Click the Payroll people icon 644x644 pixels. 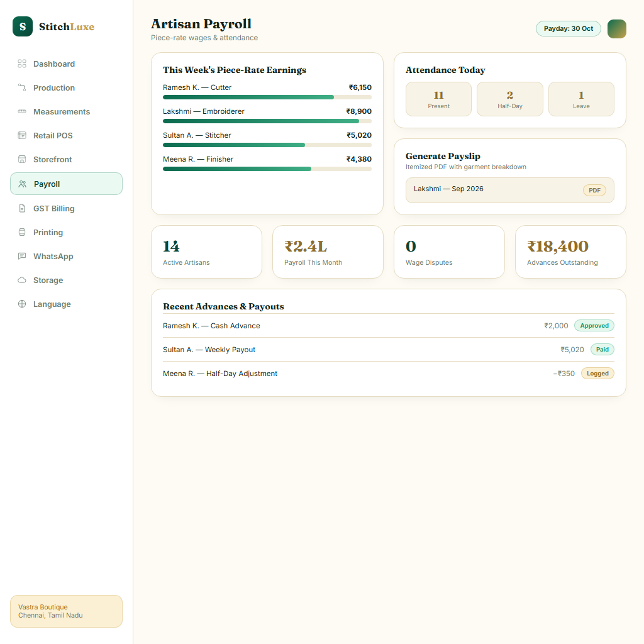[23, 184]
